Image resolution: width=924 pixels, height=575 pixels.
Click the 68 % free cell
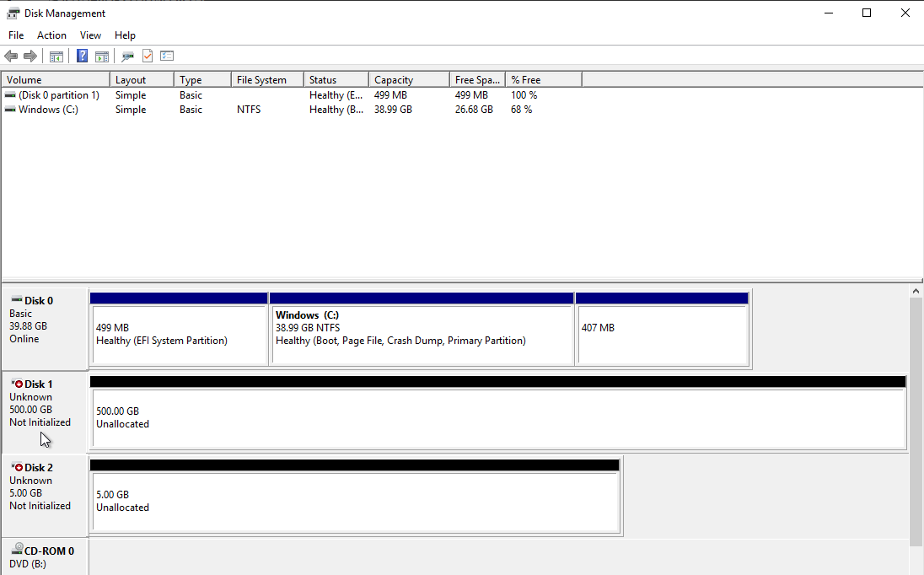point(522,110)
